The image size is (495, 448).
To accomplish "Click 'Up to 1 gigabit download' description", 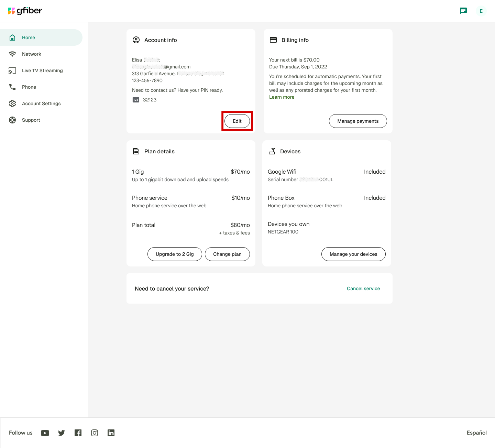I will (x=180, y=179).
